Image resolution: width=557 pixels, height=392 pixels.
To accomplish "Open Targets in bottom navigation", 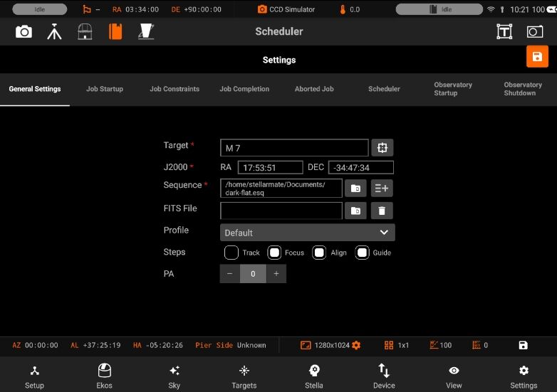I will point(244,376).
